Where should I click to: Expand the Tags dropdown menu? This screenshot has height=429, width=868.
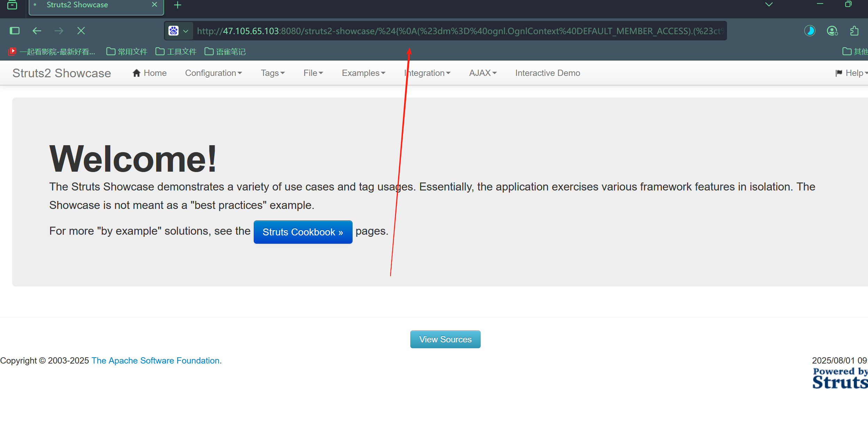[x=273, y=73]
